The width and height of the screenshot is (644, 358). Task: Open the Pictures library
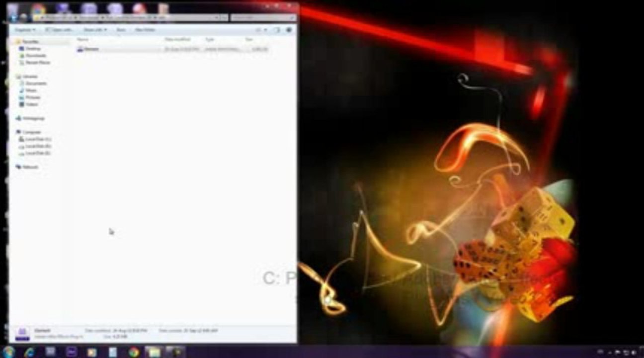[x=33, y=97]
